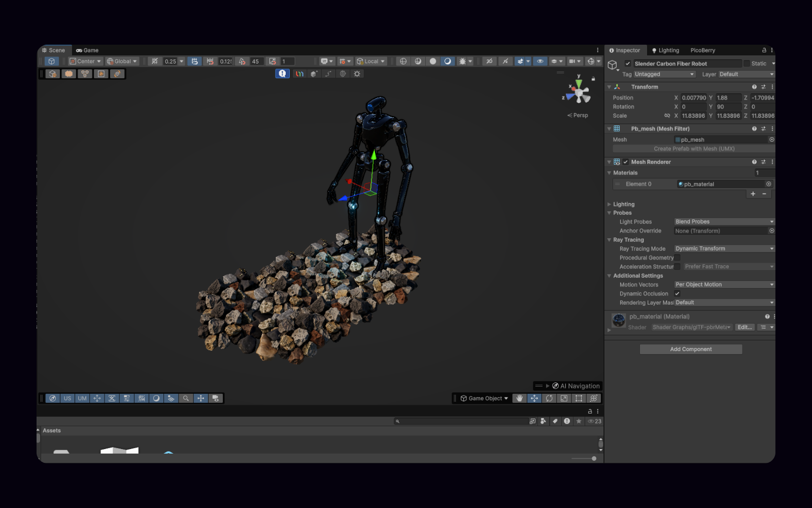Open the Tag Untagged dropdown
812x508 pixels.
[x=664, y=74]
